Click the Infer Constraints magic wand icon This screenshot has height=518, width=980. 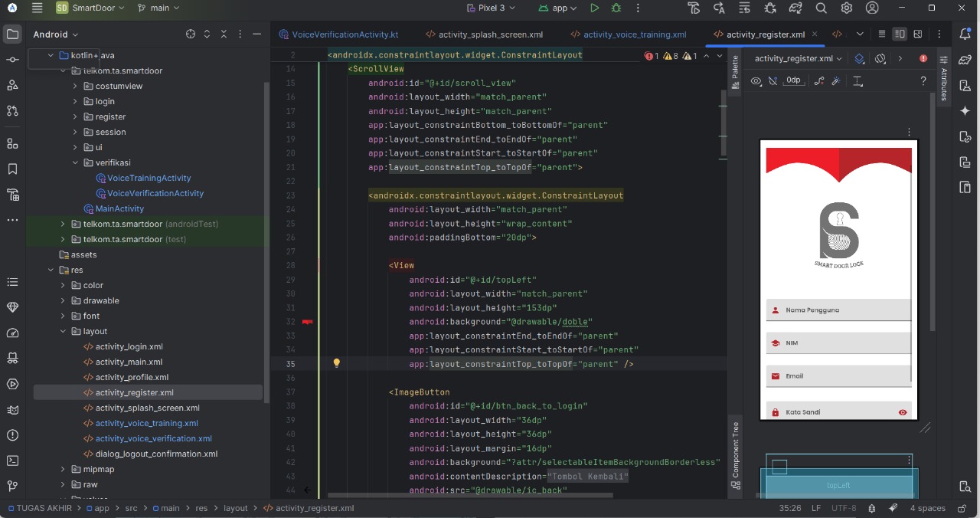836,80
